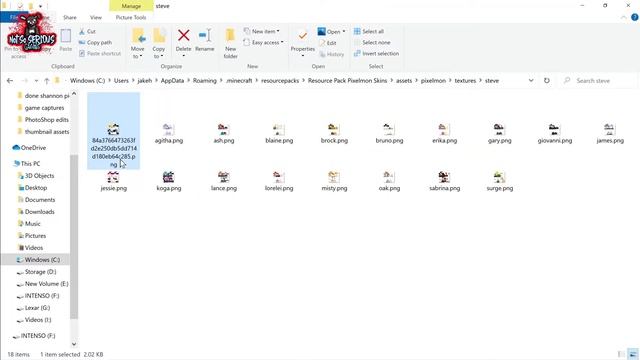640x360 pixels.
Task: Open Desktop in the sidebar
Action: coord(32,188)
